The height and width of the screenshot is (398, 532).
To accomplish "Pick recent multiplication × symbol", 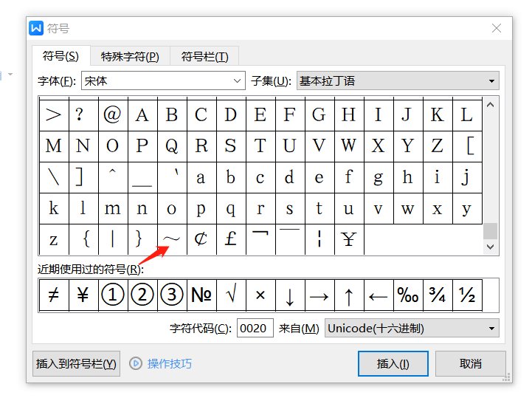I will pyautogui.click(x=260, y=295).
